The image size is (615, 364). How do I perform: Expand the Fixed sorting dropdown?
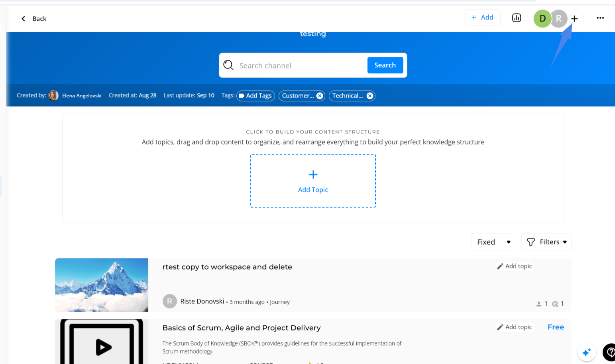(x=493, y=242)
